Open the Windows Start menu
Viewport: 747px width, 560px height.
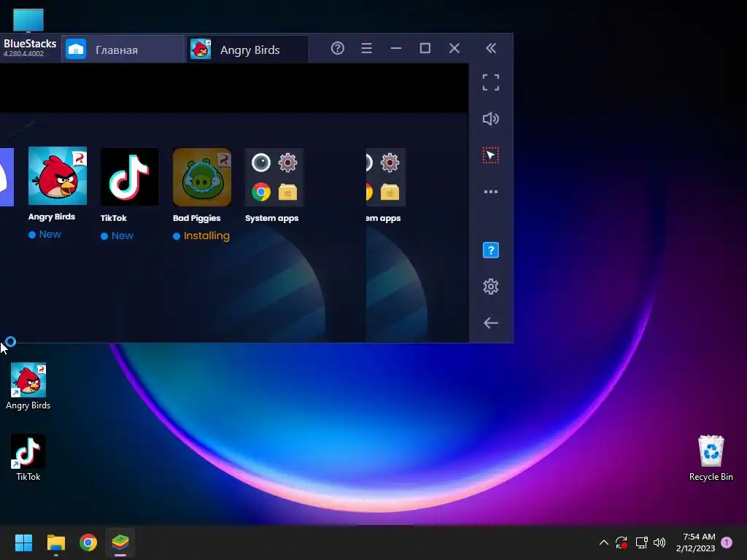pyautogui.click(x=23, y=542)
